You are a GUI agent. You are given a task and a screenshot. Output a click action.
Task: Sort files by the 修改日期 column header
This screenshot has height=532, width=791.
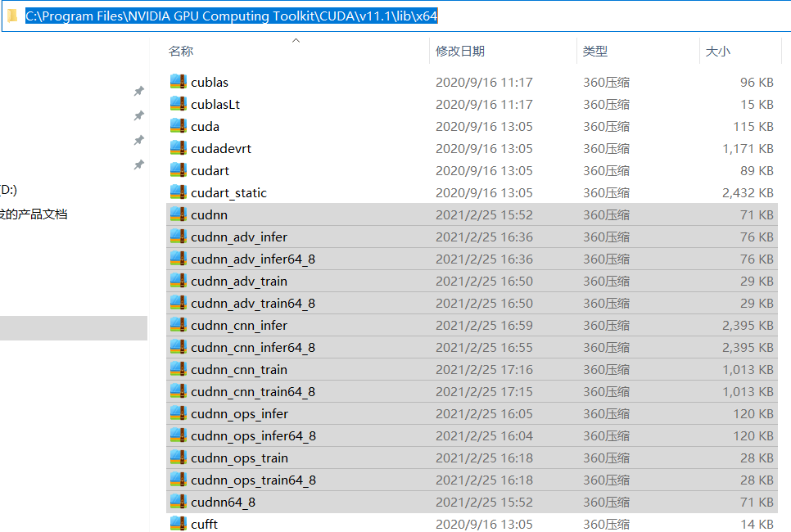[460, 51]
